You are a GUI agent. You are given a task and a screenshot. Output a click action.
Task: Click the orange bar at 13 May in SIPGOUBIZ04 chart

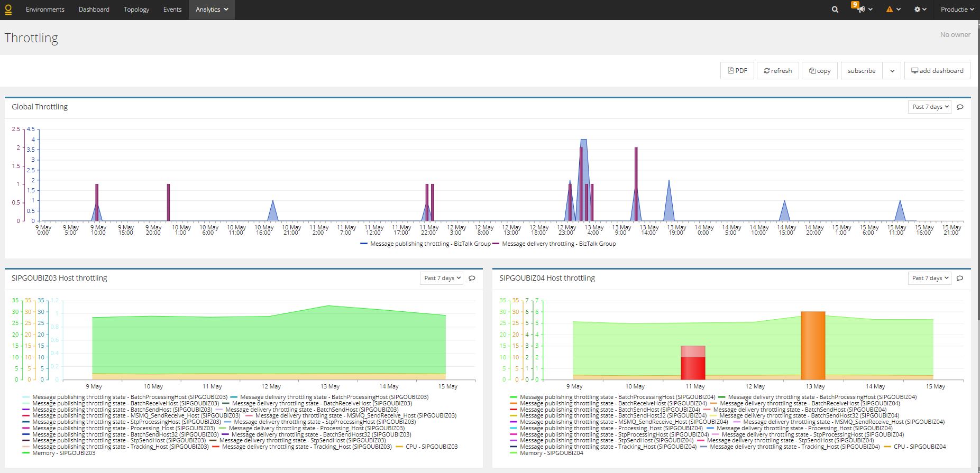pyautogui.click(x=813, y=345)
